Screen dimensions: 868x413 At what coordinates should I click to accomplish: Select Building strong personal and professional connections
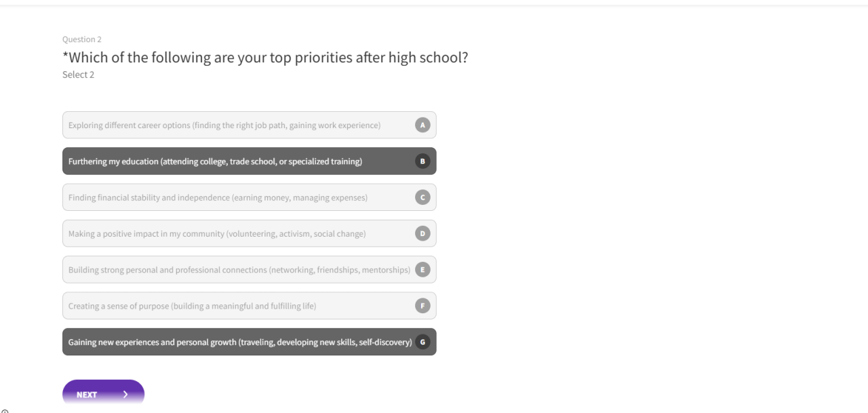coord(239,270)
